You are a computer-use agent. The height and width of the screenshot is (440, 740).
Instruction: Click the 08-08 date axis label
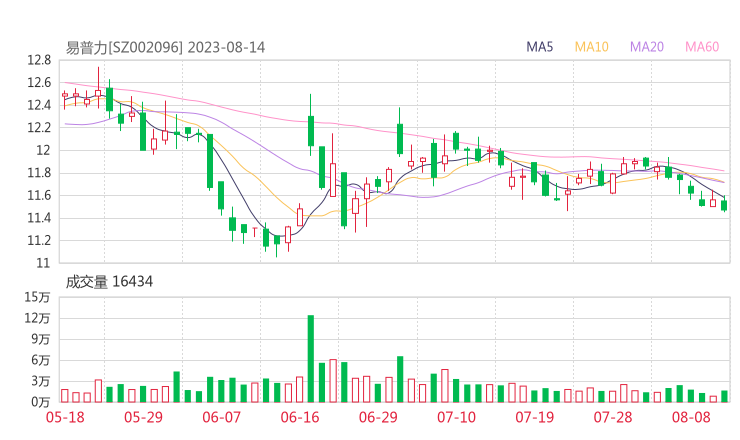click(691, 417)
